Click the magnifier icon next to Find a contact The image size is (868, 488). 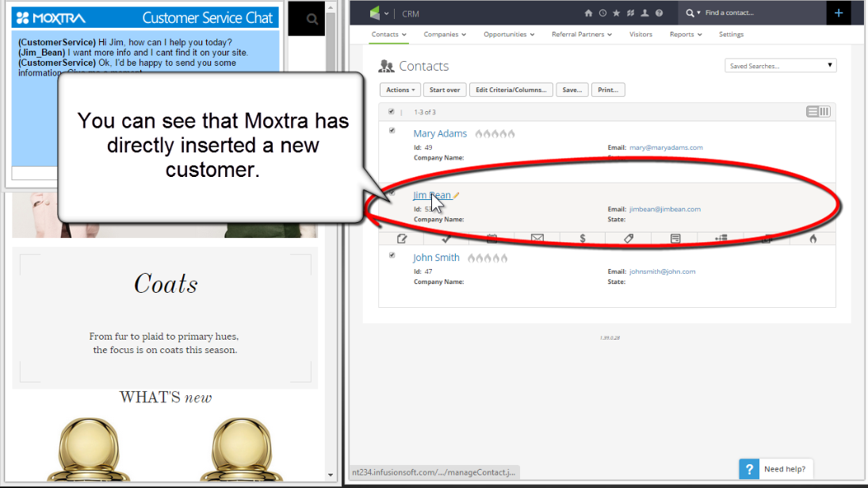[x=690, y=13]
